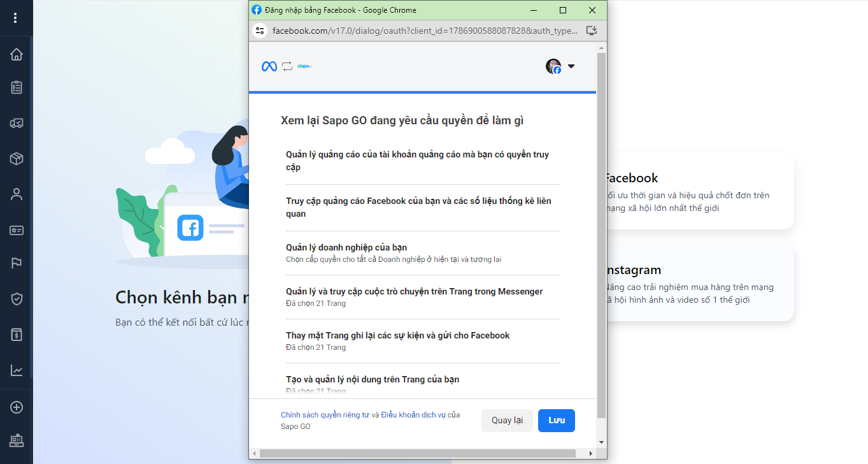This screenshot has width=868, height=464.
Task: Click the site info icon in popup address bar
Action: point(259,31)
